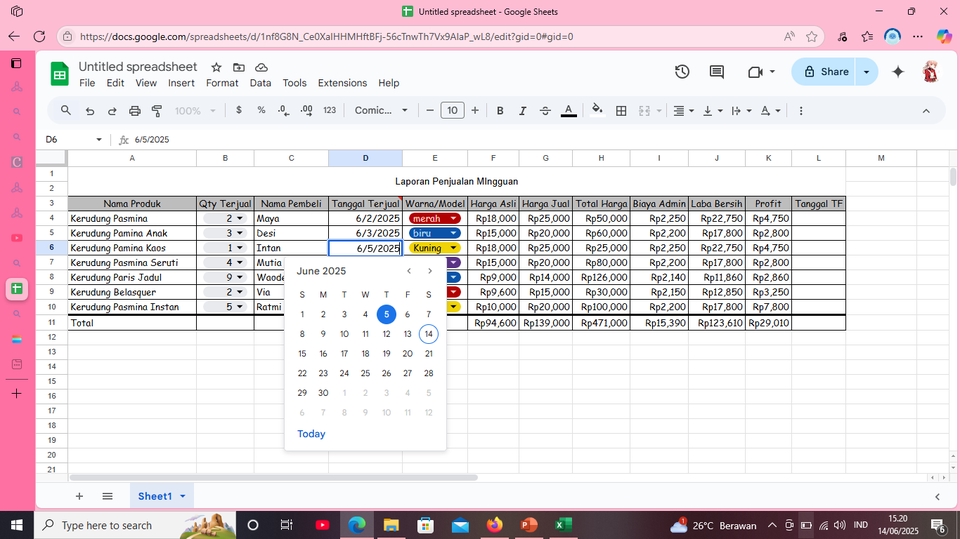Image resolution: width=960 pixels, height=539 pixels.
Task: Click the Borders icon in toolbar
Action: click(621, 111)
